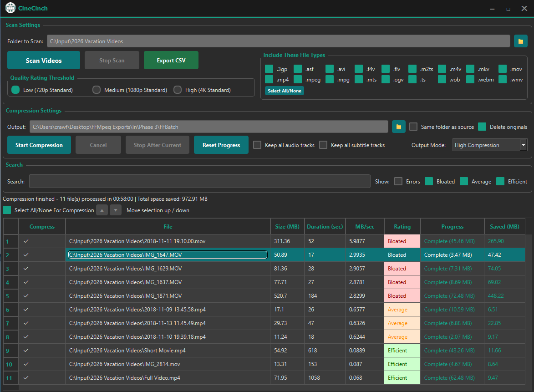This screenshot has height=392, width=534.
Task: Move the selected file down in the list
Action: click(115, 210)
